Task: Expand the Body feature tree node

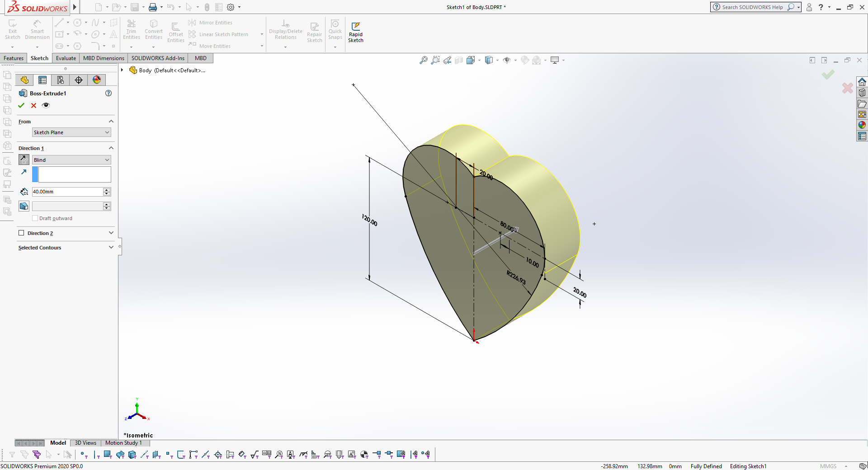Action: [122, 70]
